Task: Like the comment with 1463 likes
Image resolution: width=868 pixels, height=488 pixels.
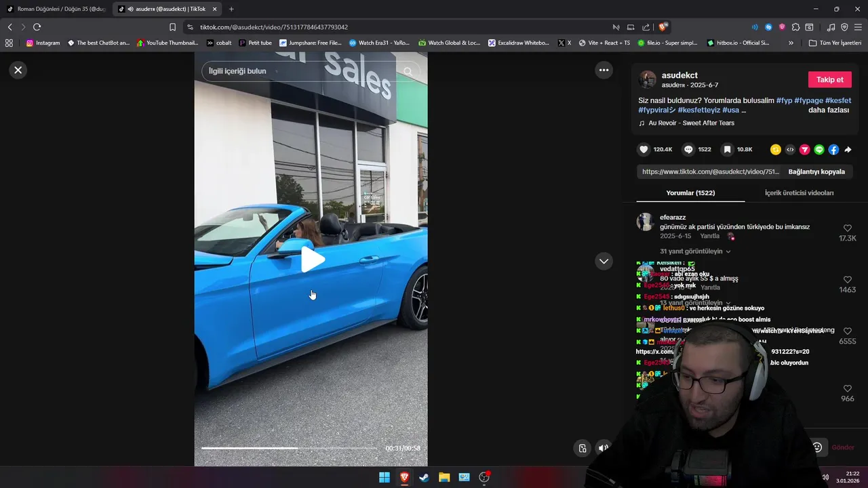Action: 847,279
